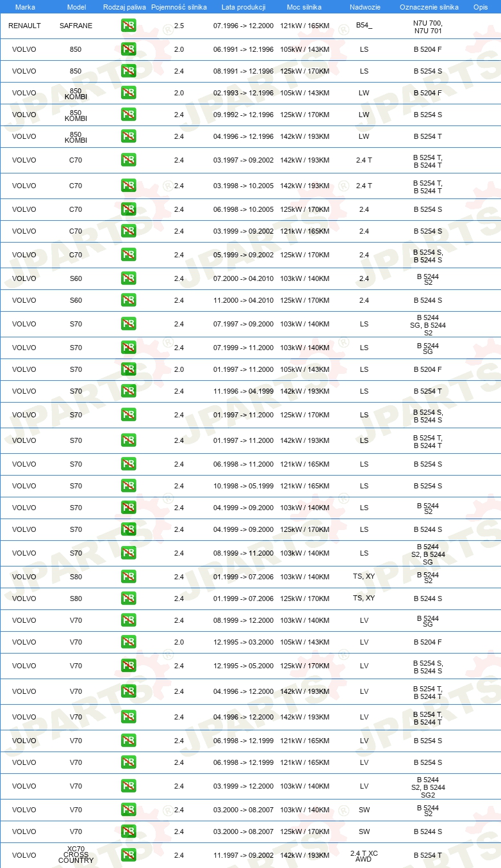This screenshot has width=501, height=868.
Task: Click the Lata produkcji column header
Action: click(243, 7)
